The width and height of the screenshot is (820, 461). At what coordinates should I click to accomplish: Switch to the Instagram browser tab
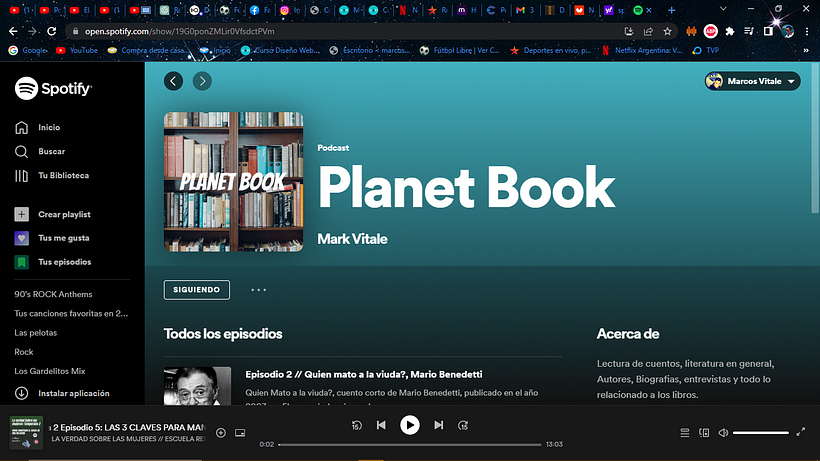pos(291,10)
